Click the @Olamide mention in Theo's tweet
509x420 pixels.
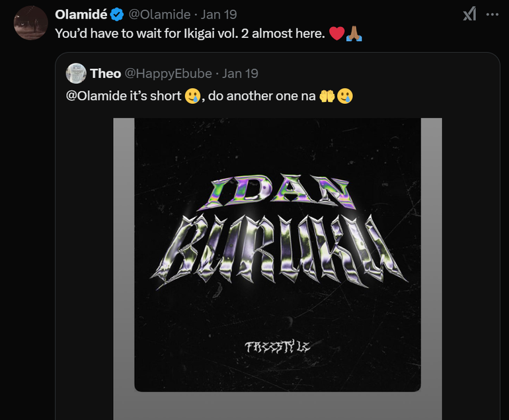click(97, 96)
